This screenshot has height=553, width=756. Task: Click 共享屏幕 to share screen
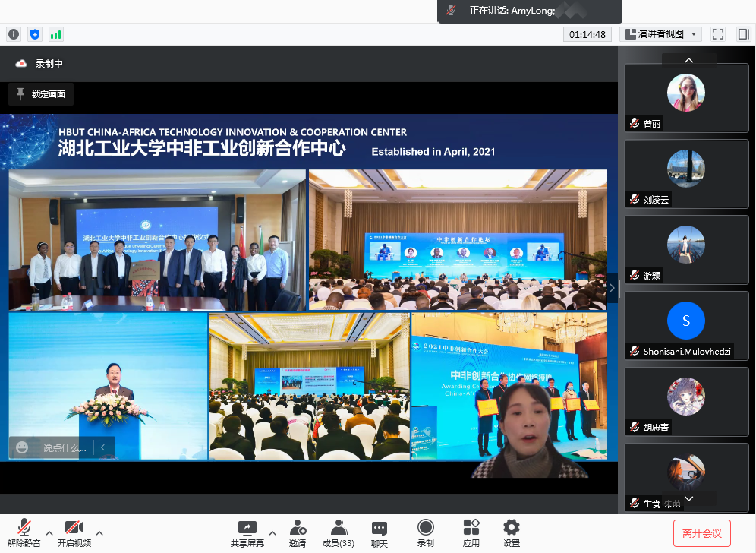pyautogui.click(x=247, y=532)
